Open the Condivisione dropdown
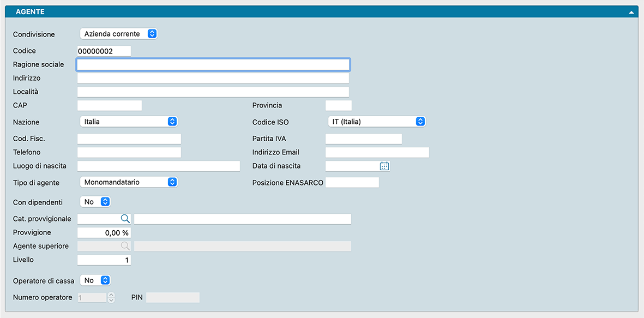 tap(119, 34)
